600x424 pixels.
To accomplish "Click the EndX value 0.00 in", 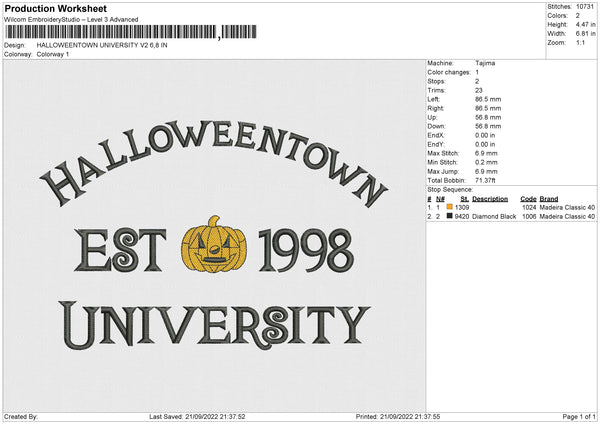I will (x=485, y=135).
